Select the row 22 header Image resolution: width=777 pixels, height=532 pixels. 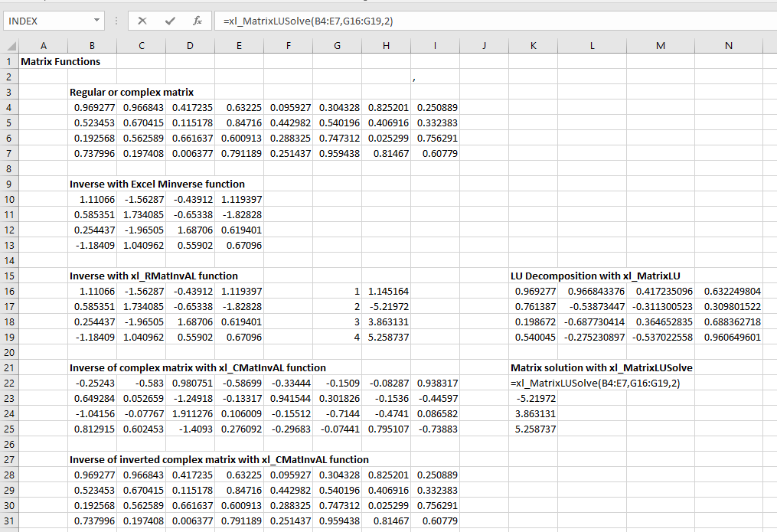pyautogui.click(x=8, y=383)
